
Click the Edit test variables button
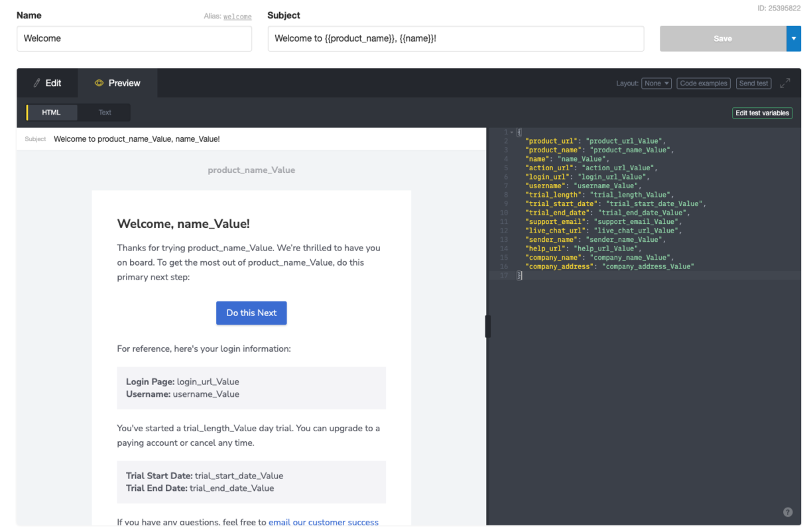(x=762, y=113)
